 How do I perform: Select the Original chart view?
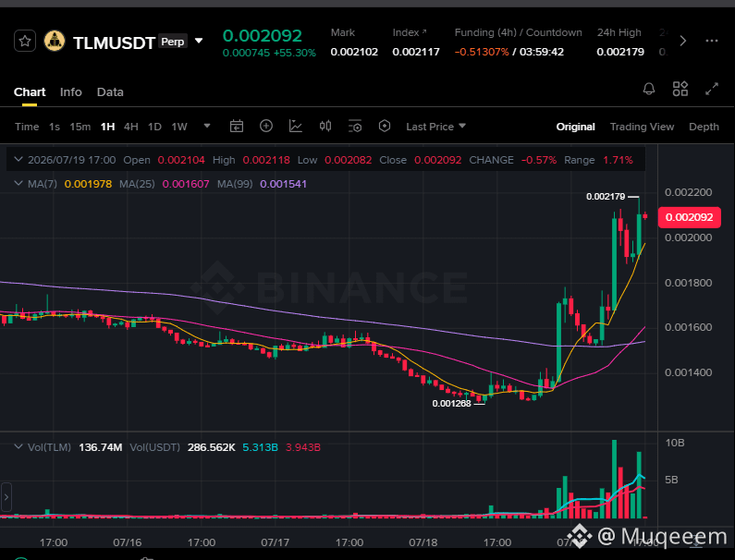click(576, 127)
